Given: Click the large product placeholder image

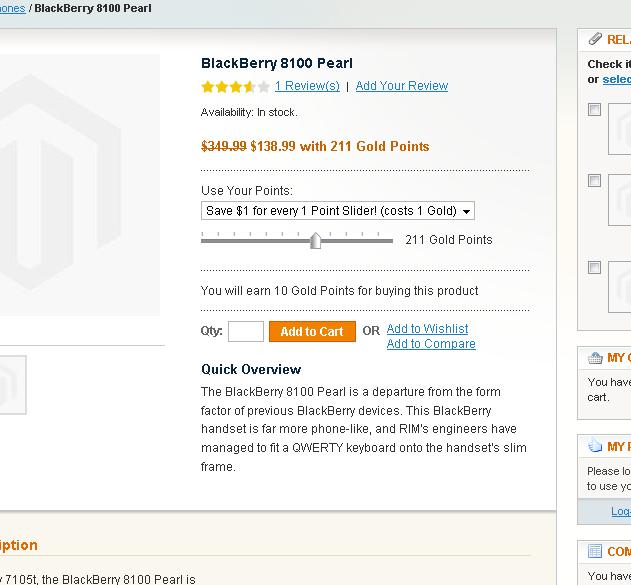Looking at the screenshot, I should (x=80, y=184).
